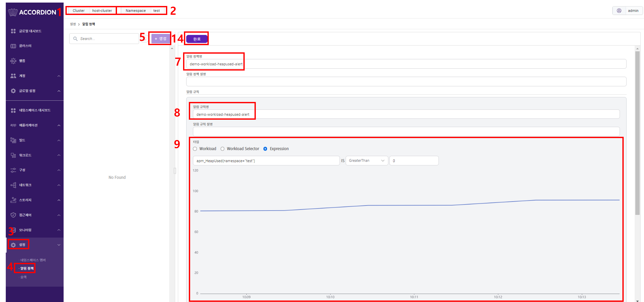Click the accounts people icon
This screenshot has width=644, height=302.
click(x=13, y=76)
